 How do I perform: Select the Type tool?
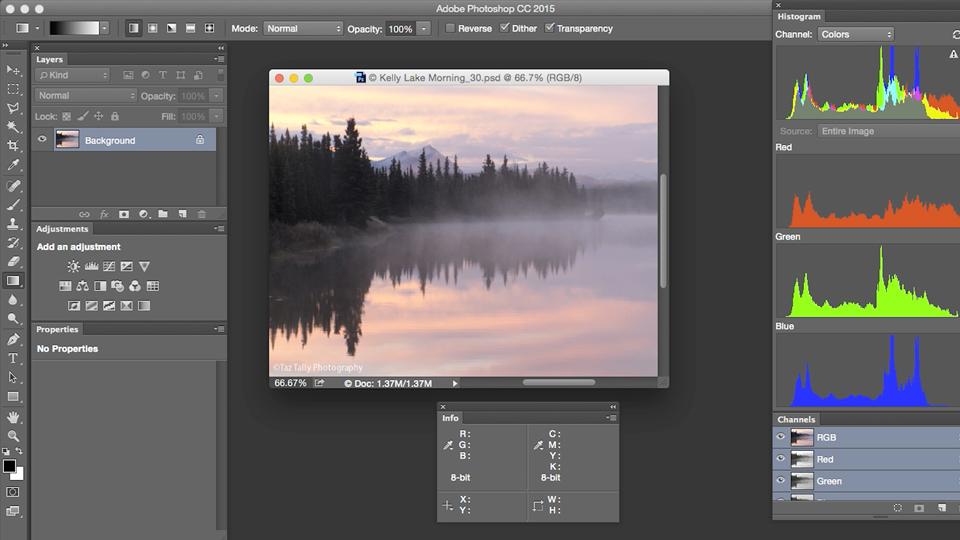(x=13, y=358)
